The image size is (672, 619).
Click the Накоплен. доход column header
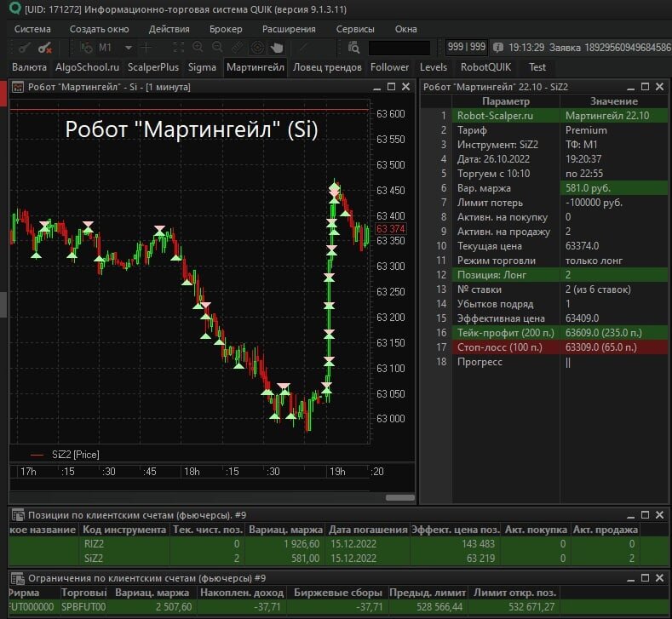click(x=242, y=593)
